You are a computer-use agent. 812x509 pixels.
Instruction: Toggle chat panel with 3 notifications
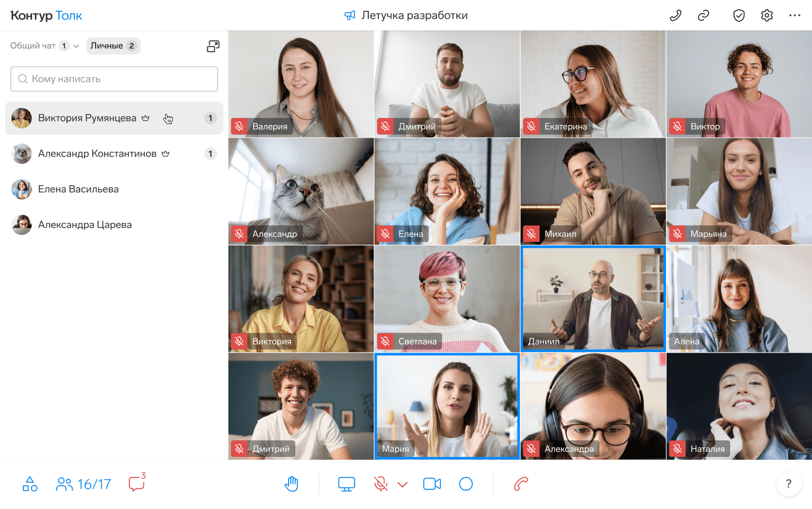pyautogui.click(x=137, y=483)
